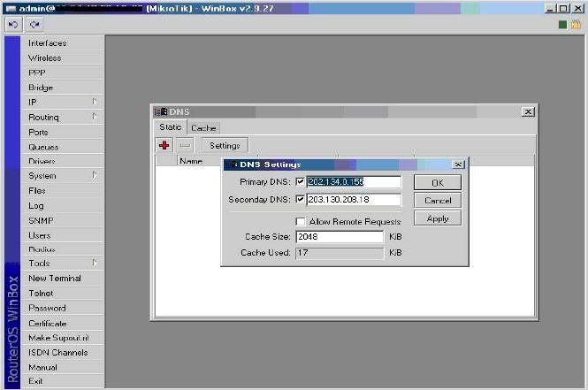This screenshot has height=390, width=588.
Task: Click Exit in the sidebar
Action: [x=62, y=381]
